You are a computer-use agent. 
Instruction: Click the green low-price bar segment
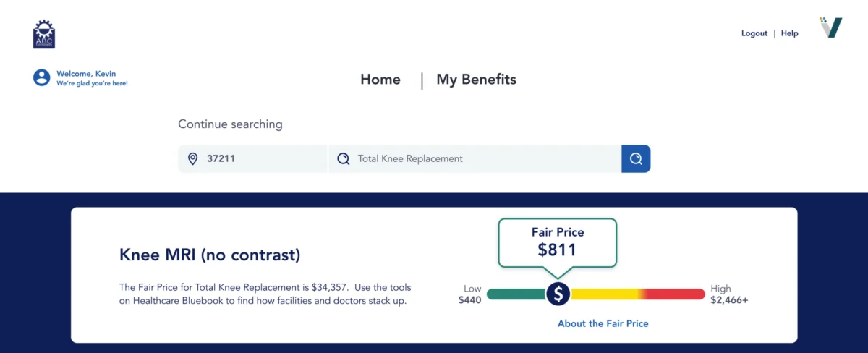(516, 294)
